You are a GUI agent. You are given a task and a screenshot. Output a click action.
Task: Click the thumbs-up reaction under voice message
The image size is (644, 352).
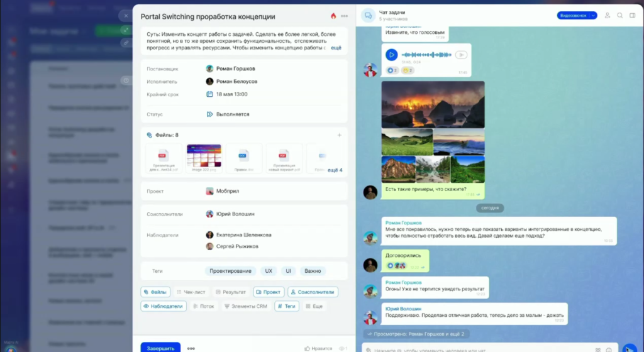392,70
